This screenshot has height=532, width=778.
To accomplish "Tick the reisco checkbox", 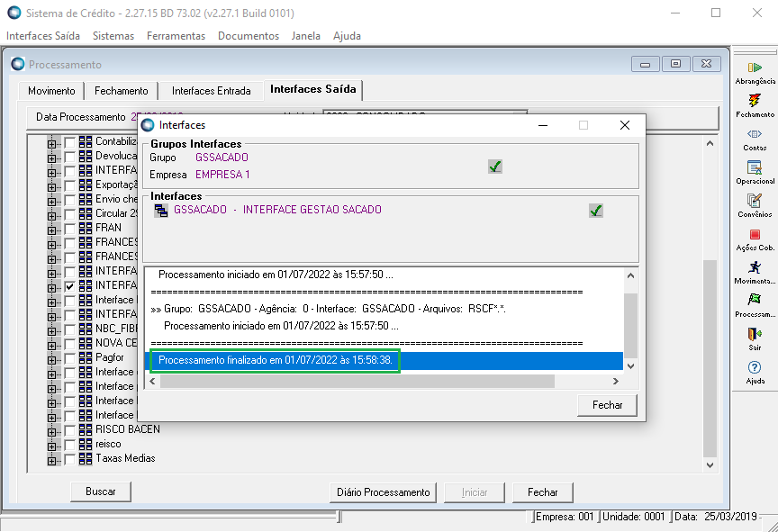I will point(69,446).
